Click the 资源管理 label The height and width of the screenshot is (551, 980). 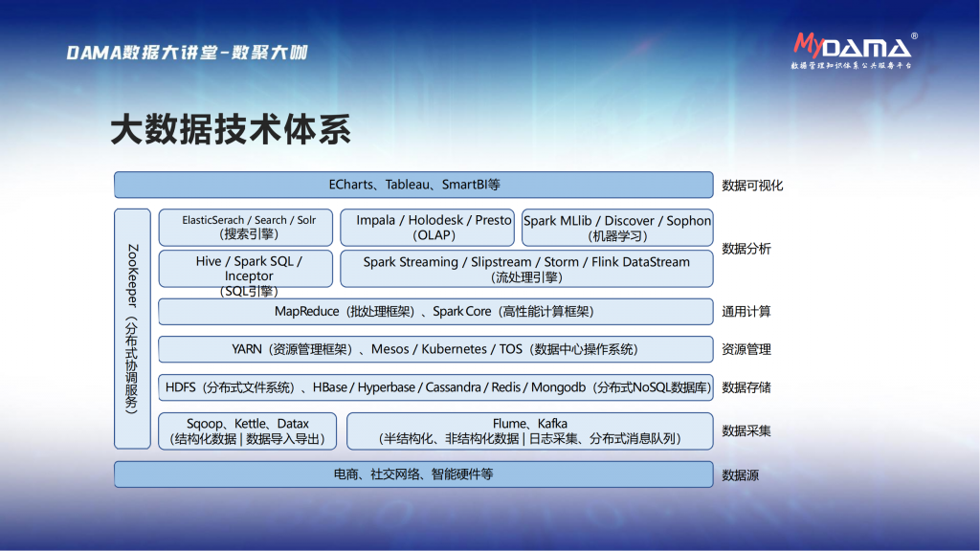(x=746, y=349)
